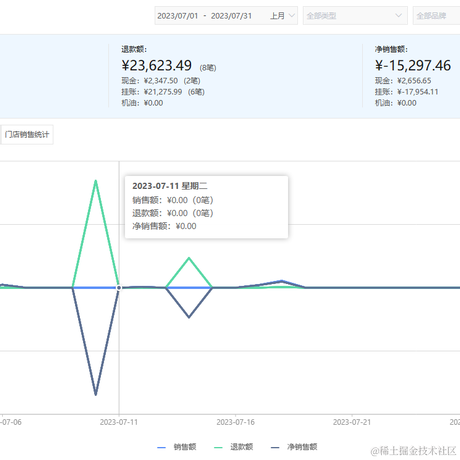The height and width of the screenshot is (460, 460).
Task: Expand the 全部品牌 dropdown
Action: [436, 16]
